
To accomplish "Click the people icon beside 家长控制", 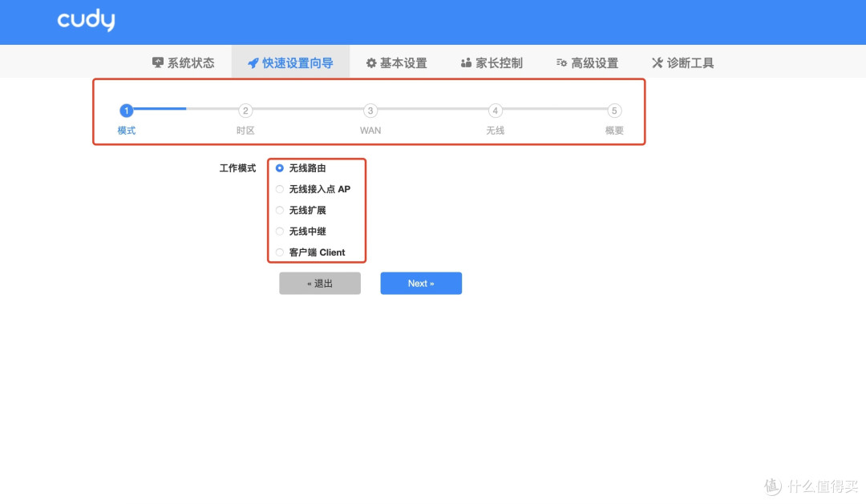I will (x=466, y=63).
